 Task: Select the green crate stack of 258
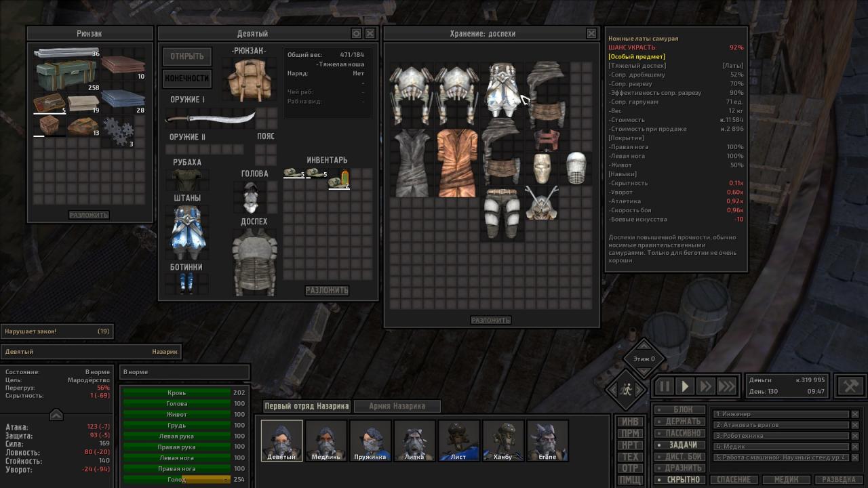click(x=66, y=75)
